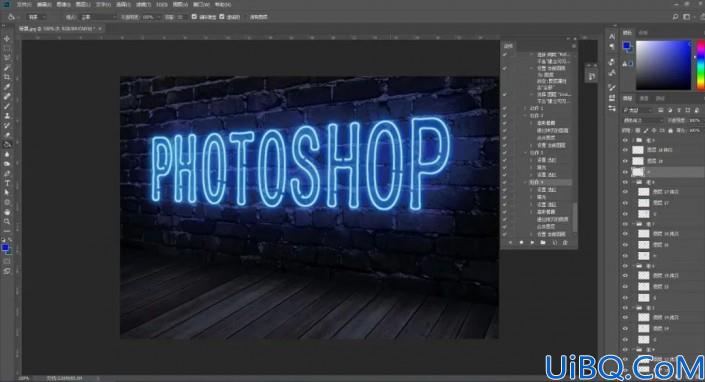Select the Eraser tool
Screen dimensions: 705x382
(7, 135)
